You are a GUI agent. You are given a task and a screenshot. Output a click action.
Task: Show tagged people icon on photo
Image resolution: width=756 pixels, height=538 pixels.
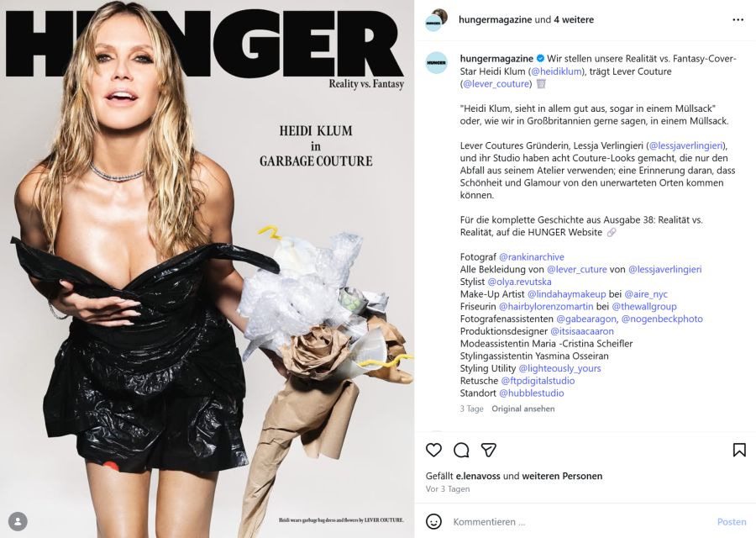click(18, 521)
